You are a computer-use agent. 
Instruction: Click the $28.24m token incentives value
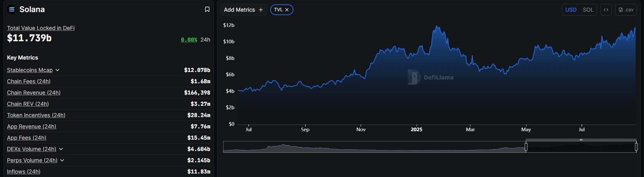199,115
